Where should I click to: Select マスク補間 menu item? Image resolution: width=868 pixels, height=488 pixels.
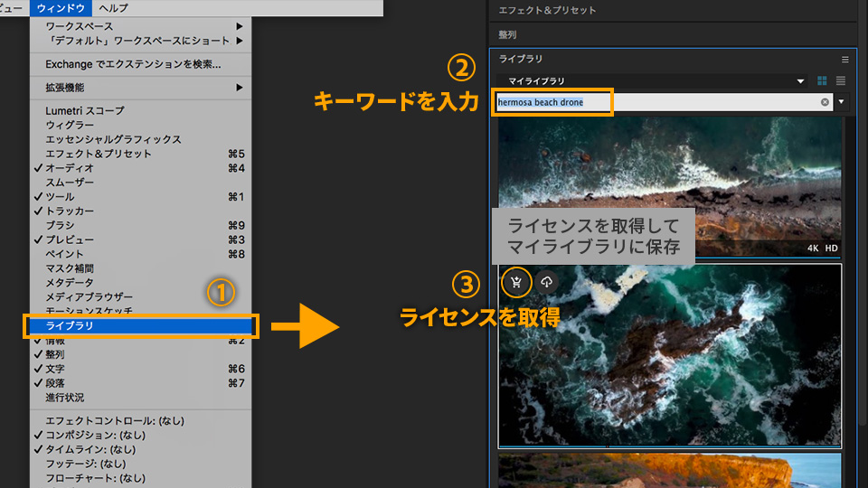pos(141,269)
